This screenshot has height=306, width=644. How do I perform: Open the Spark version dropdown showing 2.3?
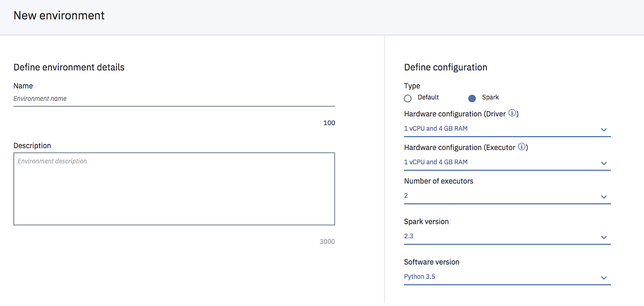(506, 236)
